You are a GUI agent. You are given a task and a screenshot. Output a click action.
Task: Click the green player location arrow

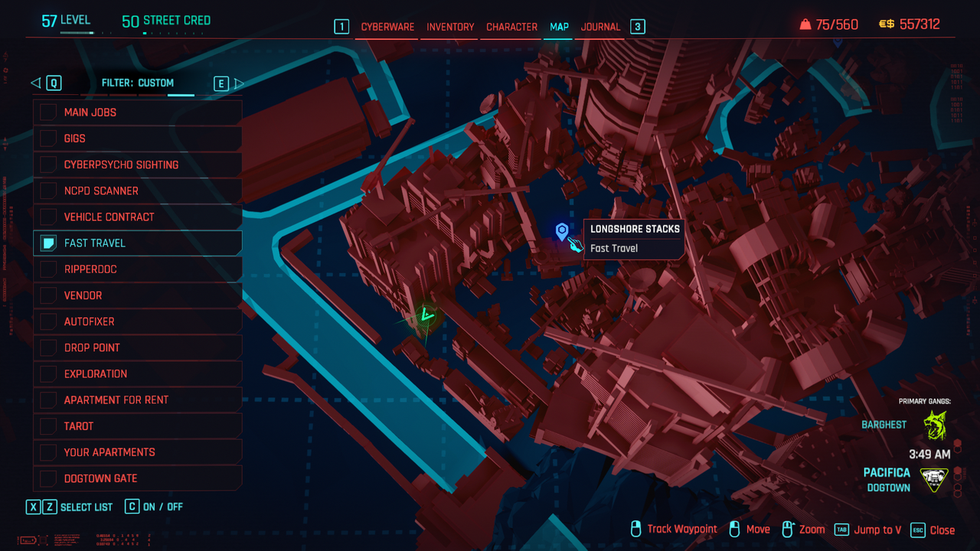pos(426,315)
